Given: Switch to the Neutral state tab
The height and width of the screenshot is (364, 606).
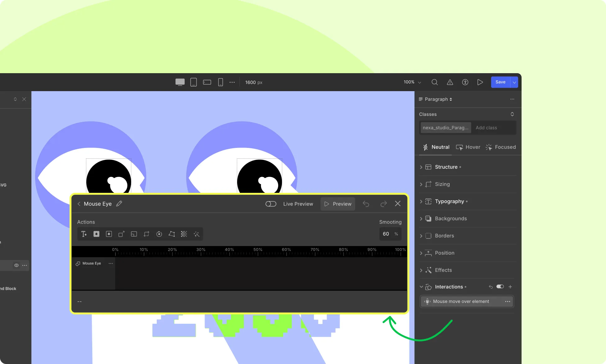Looking at the screenshot, I should click(x=436, y=147).
